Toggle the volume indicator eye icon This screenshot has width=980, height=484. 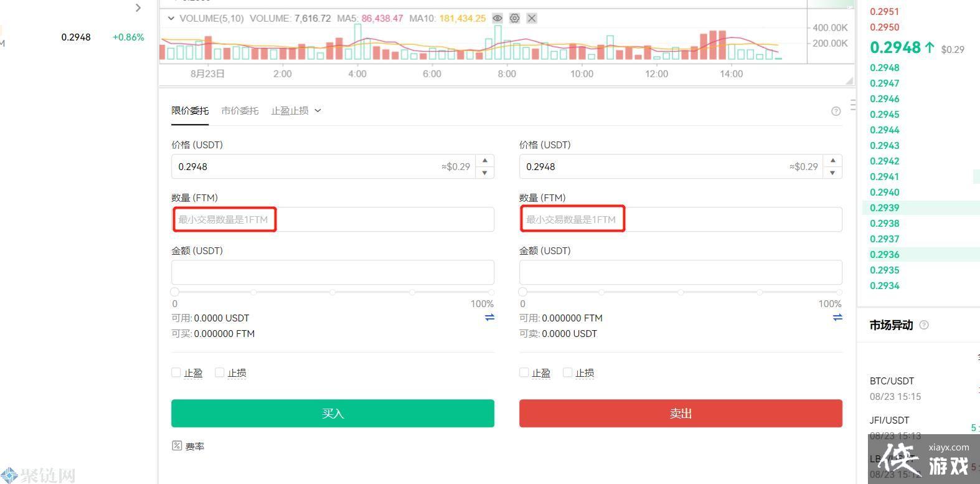(x=497, y=19)
